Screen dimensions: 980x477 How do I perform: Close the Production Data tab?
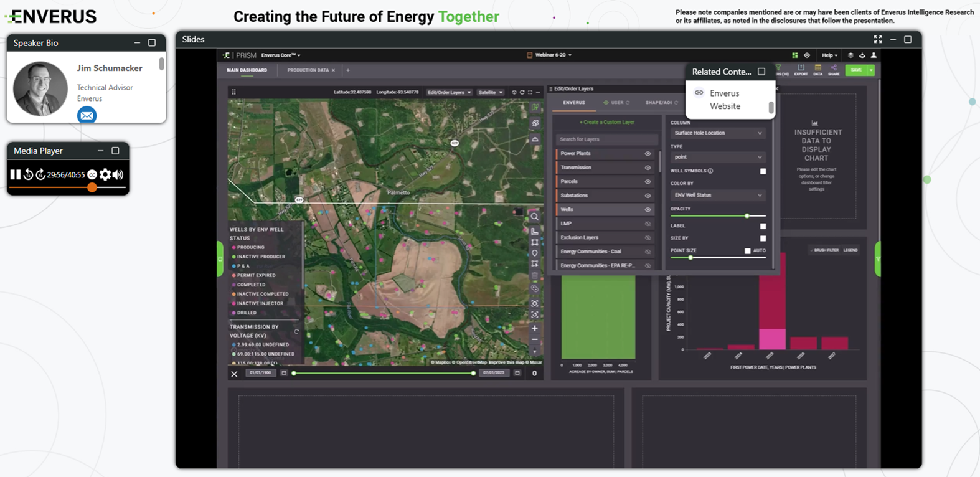tap(333, 70)
